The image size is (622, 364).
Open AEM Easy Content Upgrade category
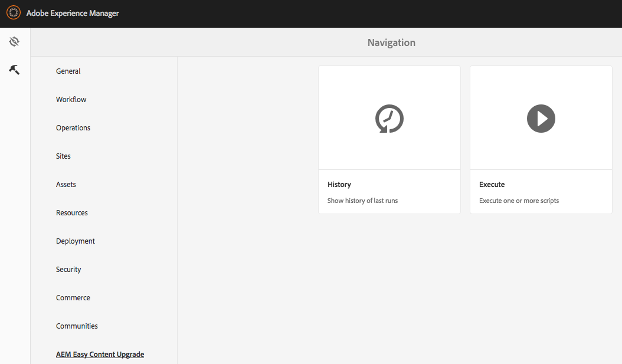[x=100, y=355]
